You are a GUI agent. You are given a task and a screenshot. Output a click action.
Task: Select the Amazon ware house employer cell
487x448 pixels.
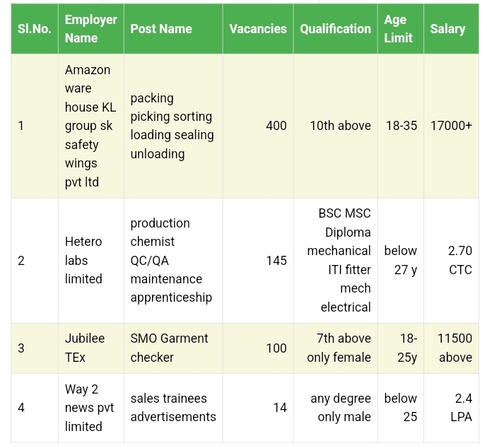pyautogui.click(x=91, y=126)
